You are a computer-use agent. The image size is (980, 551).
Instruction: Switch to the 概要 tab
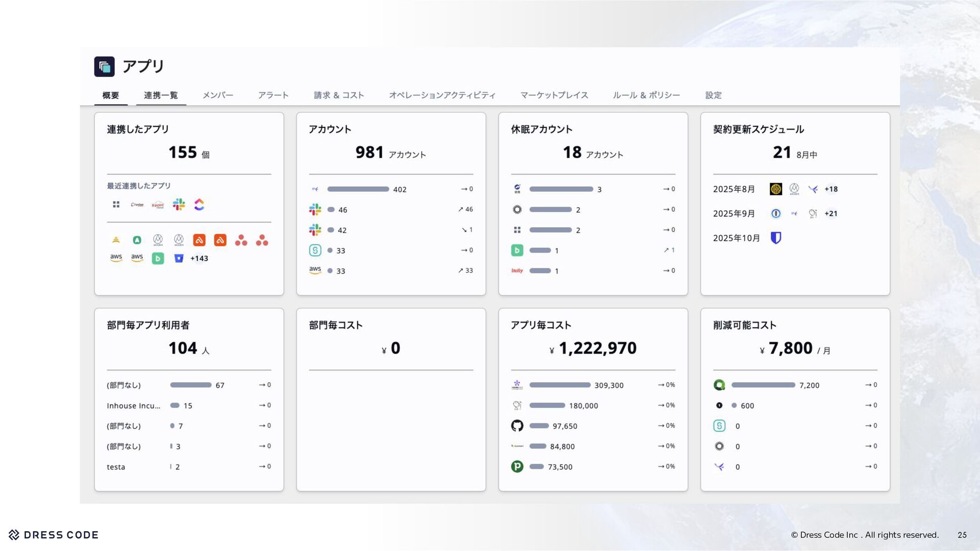(x=111, y=95)
